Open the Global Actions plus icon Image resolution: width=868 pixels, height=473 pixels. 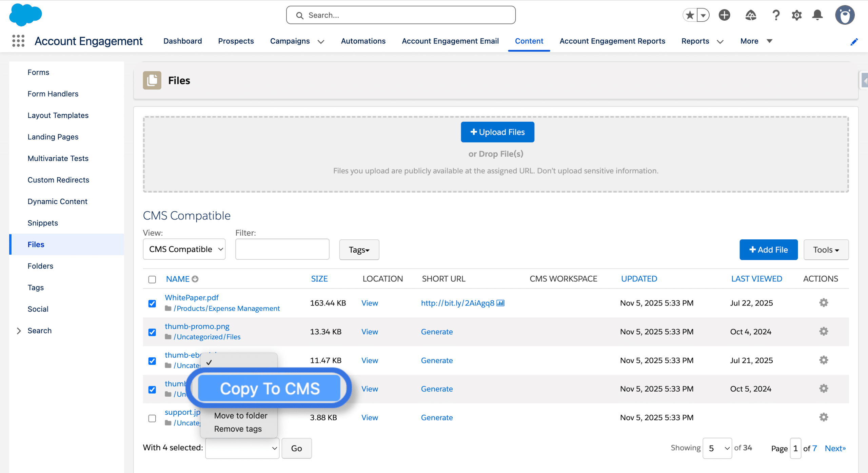pos(724,15)
